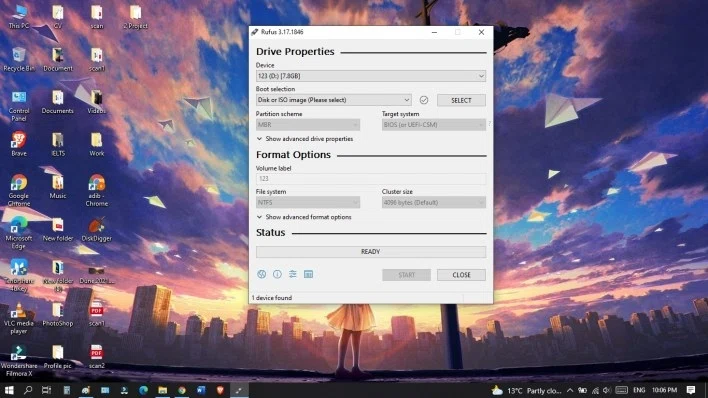
Task: Open Rufus language selection globe icon
Action: tap(261, 274)
